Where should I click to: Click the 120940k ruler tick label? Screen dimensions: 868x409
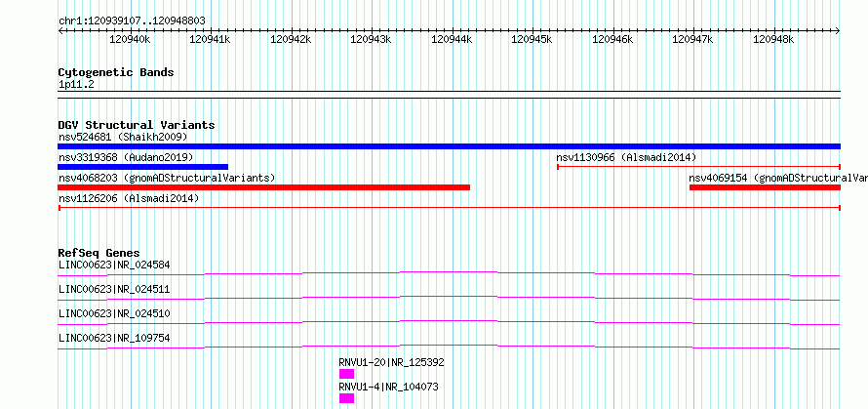[x=130, y=39]
